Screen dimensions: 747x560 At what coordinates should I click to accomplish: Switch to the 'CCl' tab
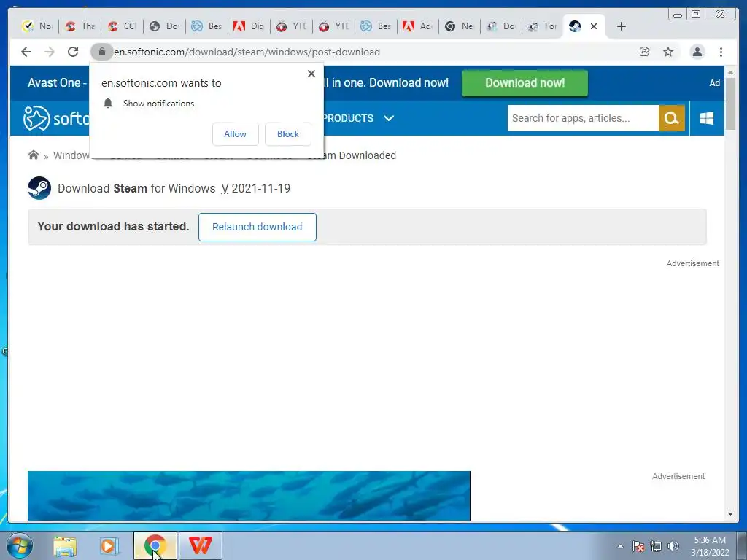[122, 26]
